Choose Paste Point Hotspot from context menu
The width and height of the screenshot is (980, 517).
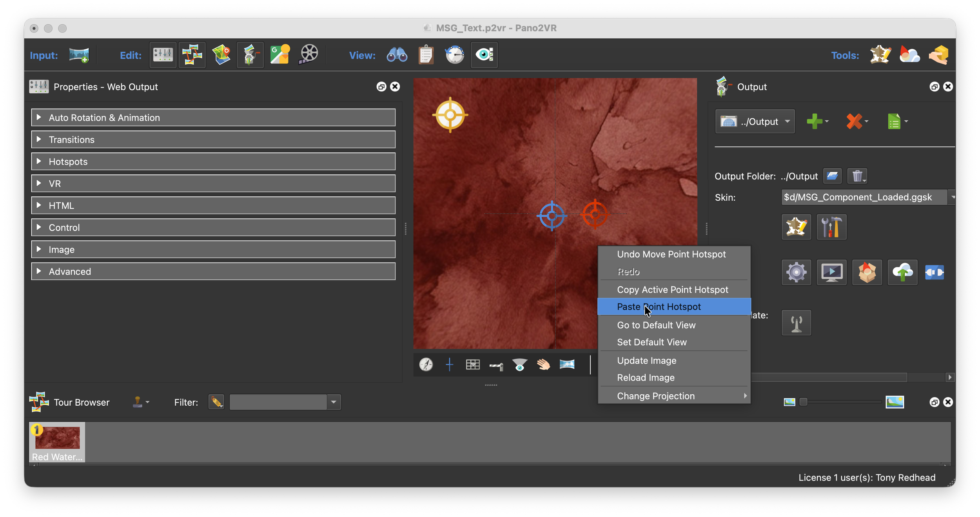point(674,307)
